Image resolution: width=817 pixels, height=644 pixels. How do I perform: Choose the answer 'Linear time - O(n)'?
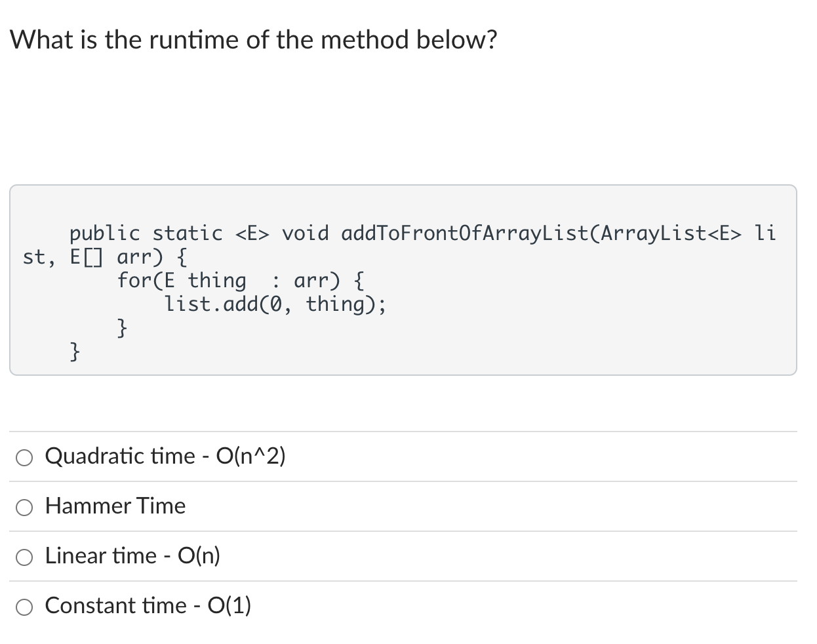coord(132,555)
